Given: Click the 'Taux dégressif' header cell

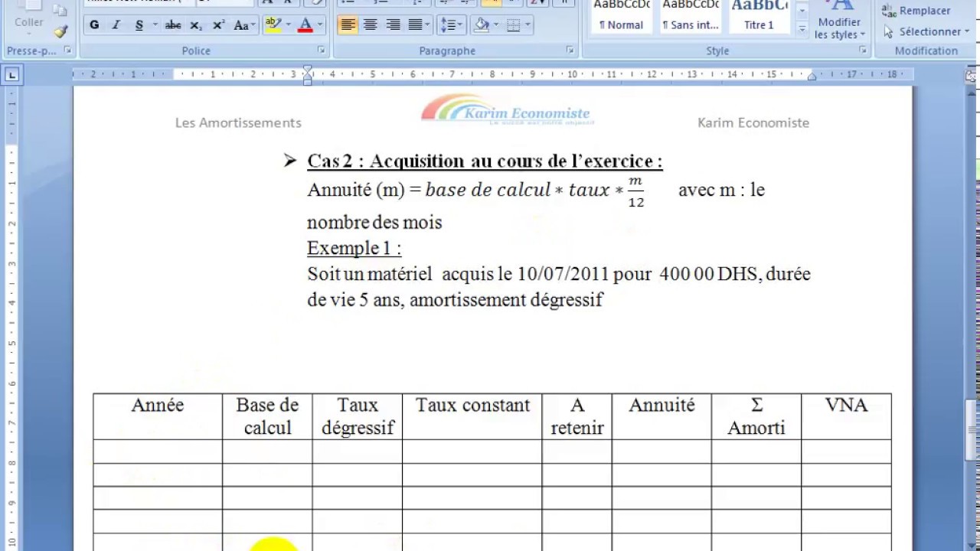Looking at the screenshot, I should 358,416.
